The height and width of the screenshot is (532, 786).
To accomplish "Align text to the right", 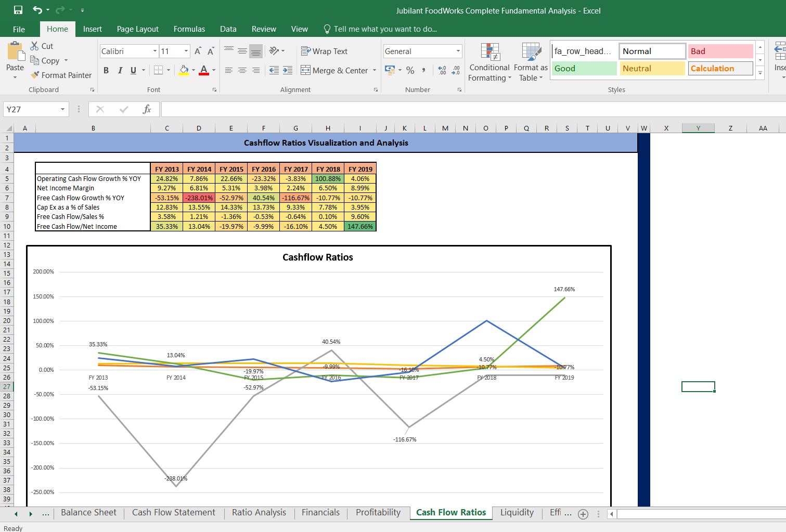I will tap(256, 70).
